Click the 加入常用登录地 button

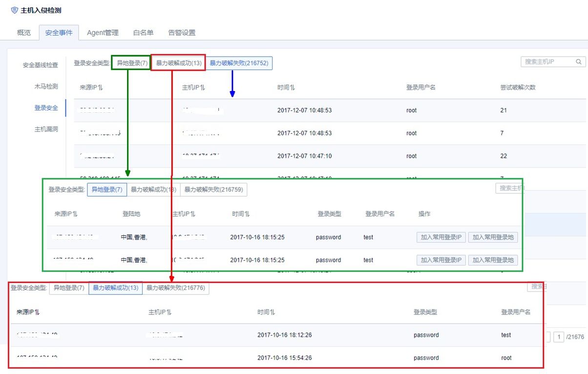(493, 237)
